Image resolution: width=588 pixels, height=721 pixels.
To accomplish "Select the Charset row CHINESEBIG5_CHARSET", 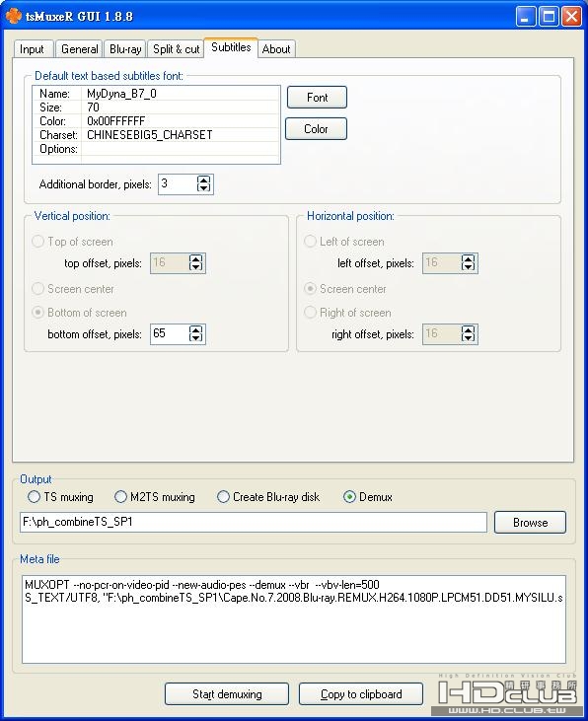I will [156, 135].
